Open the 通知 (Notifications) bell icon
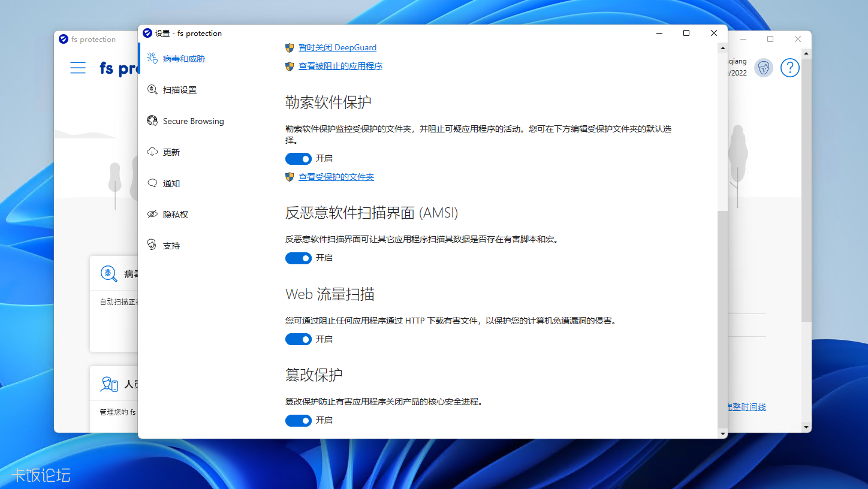868x489 pixels. click(152, 183)
